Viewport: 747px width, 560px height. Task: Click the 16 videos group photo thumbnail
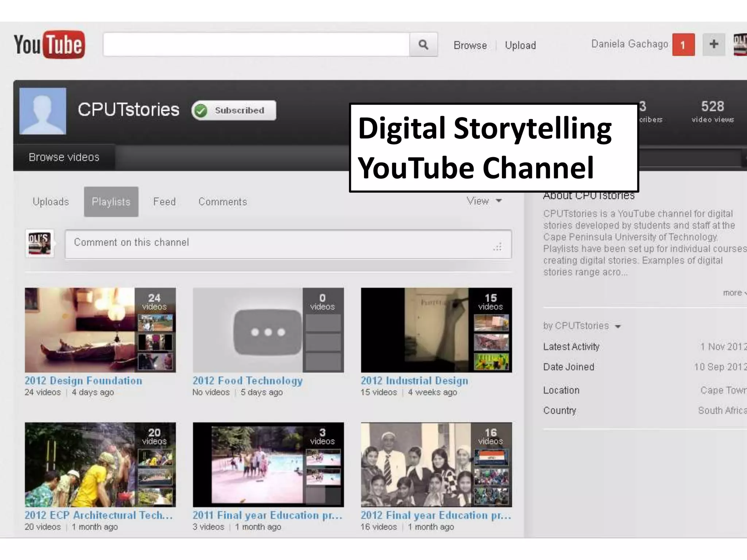coord(436,464)
